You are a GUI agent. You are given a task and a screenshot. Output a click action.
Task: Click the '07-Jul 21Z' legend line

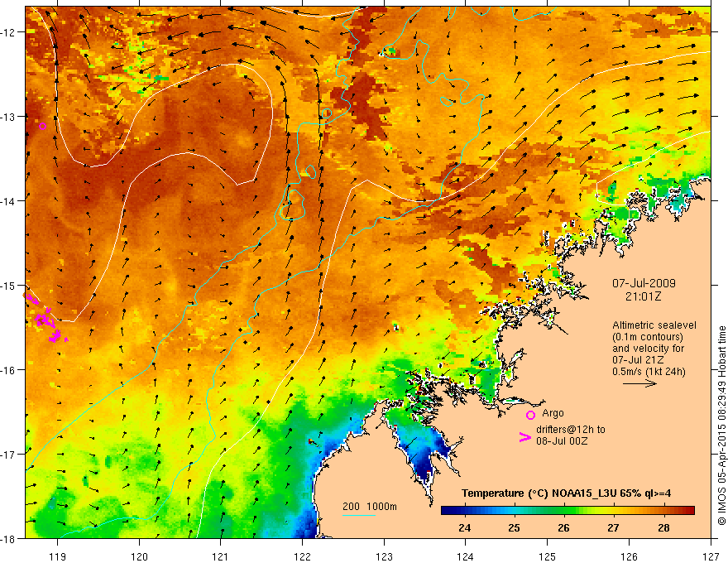(x=638, y=360)
